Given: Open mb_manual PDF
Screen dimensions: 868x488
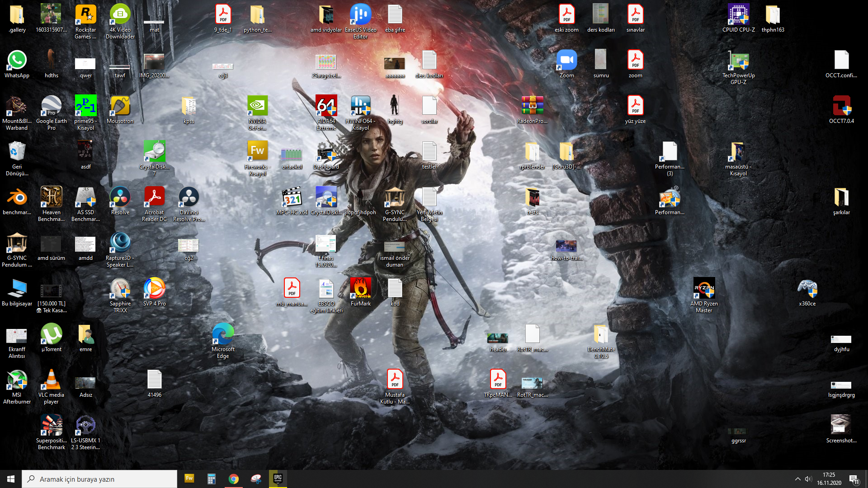Looking at the screenshot, I should 292,292.
